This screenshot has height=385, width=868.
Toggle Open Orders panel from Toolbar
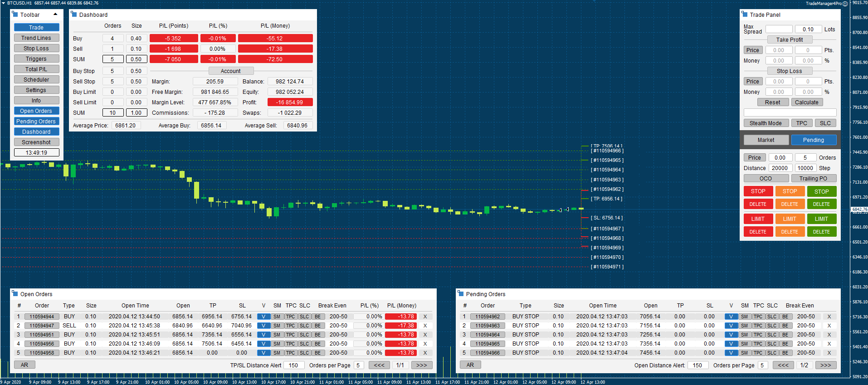click(36, 111)
